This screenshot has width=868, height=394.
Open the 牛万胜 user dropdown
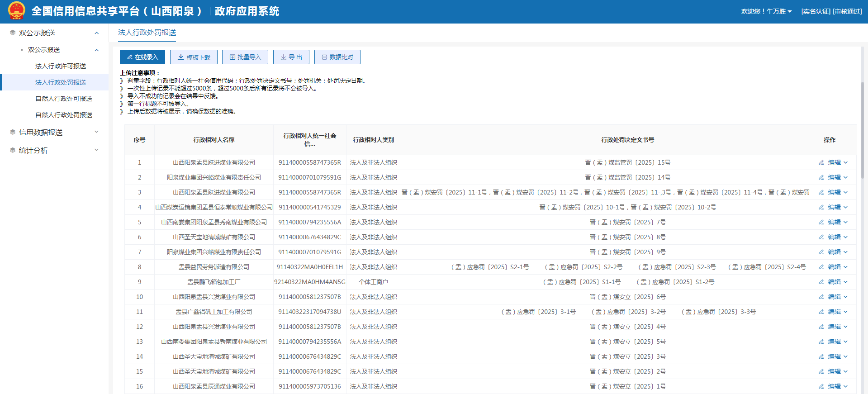(x=766, y=11)
